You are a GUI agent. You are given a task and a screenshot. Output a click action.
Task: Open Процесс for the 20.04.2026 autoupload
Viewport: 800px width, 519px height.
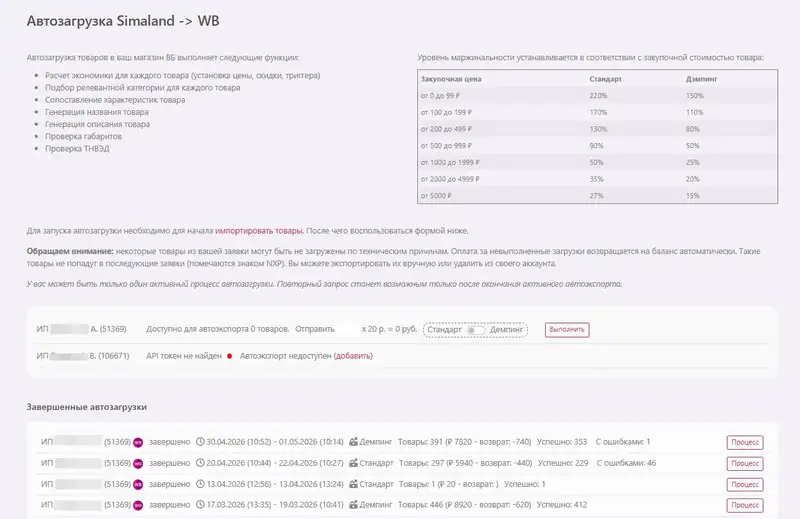click(745, 463)
